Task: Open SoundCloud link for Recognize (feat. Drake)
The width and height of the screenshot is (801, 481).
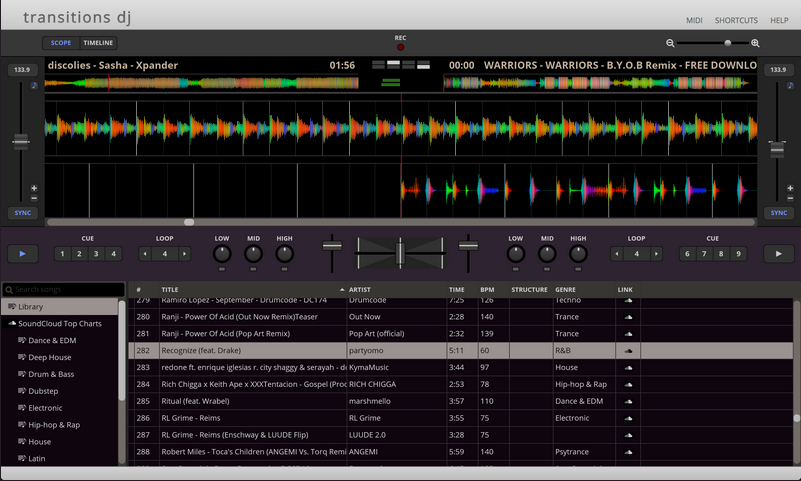Action: [x=628, y=351]
